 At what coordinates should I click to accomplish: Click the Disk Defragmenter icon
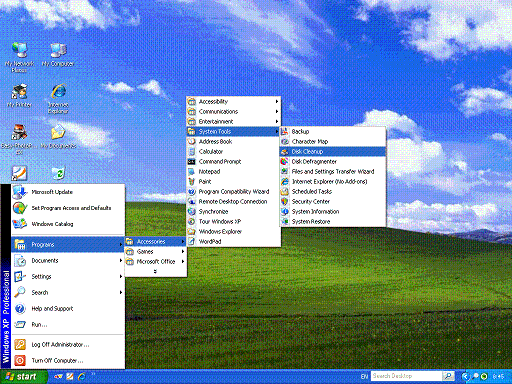[x=284, y=161]
